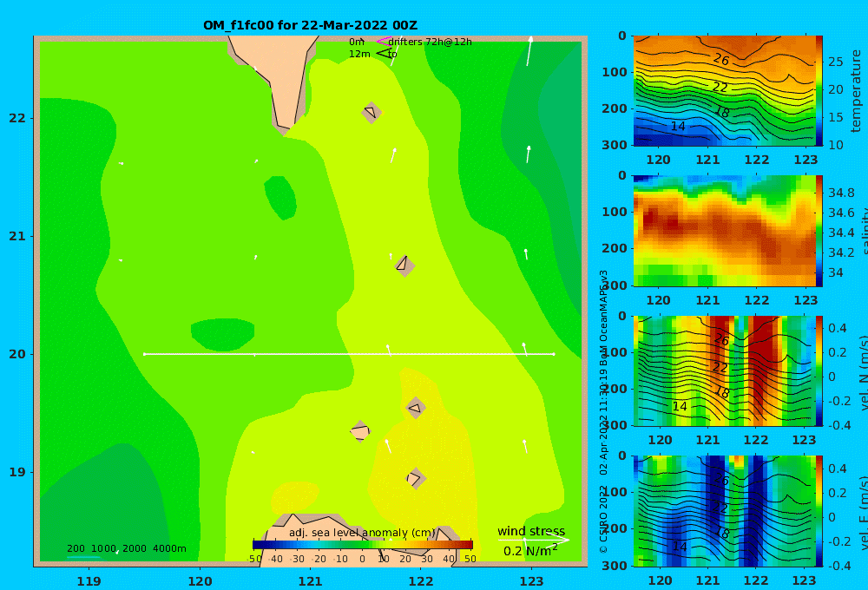
Task: Click the 34.2 tick on salinity colorbar
Action: [841, 252]
